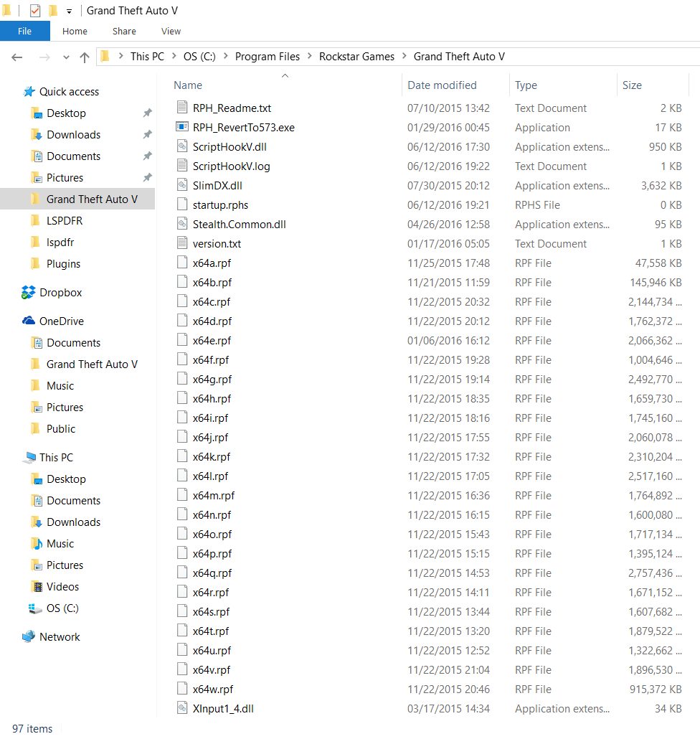The height and width of the screenshot is (739, 700).
Task: Open the File menu tab
Action: (24, 31)
